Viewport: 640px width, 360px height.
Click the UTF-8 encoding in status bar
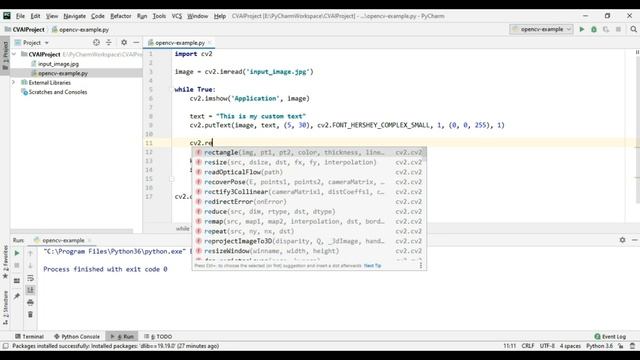(547, 346)
